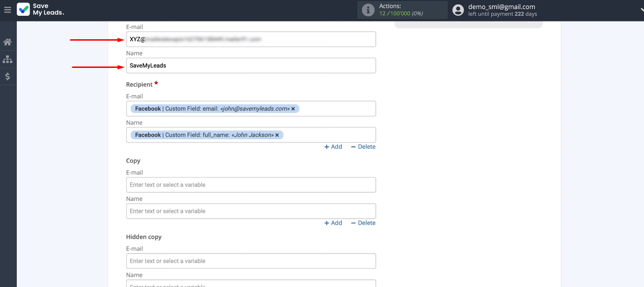Delete the Copy entry

[x=363, y=223]
